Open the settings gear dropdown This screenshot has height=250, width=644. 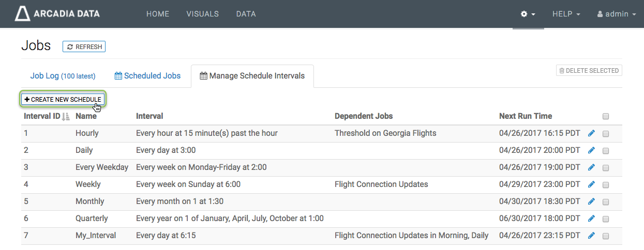point(528,14)
